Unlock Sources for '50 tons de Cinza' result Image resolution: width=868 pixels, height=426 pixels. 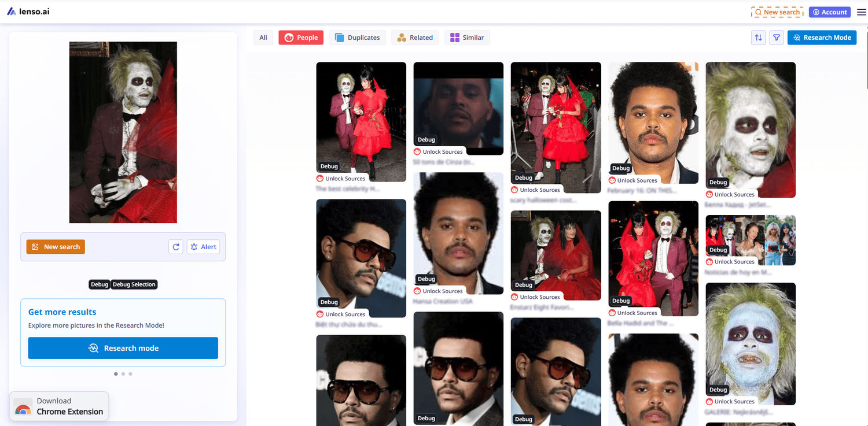[x=438, y=152]
